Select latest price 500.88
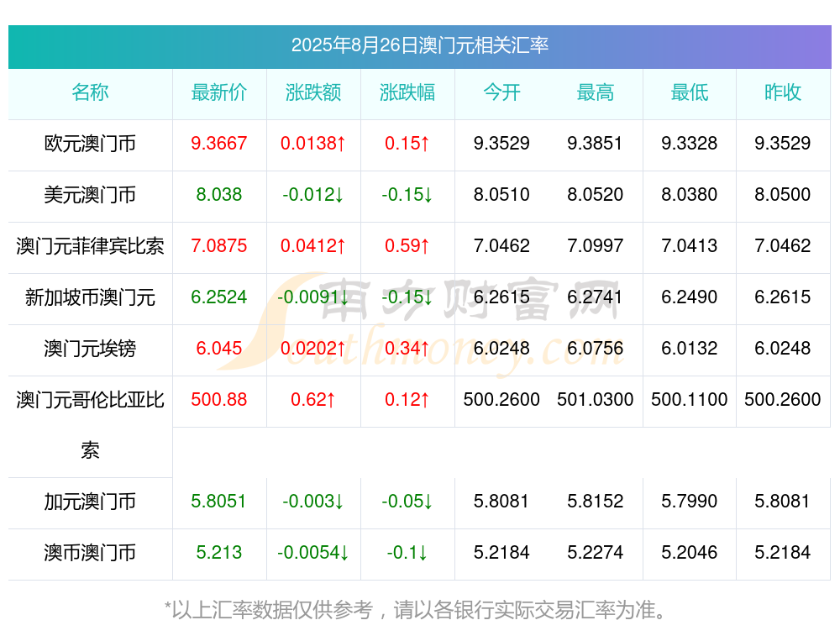The width and height of the screenshot is (840, 636). [219, 399]
